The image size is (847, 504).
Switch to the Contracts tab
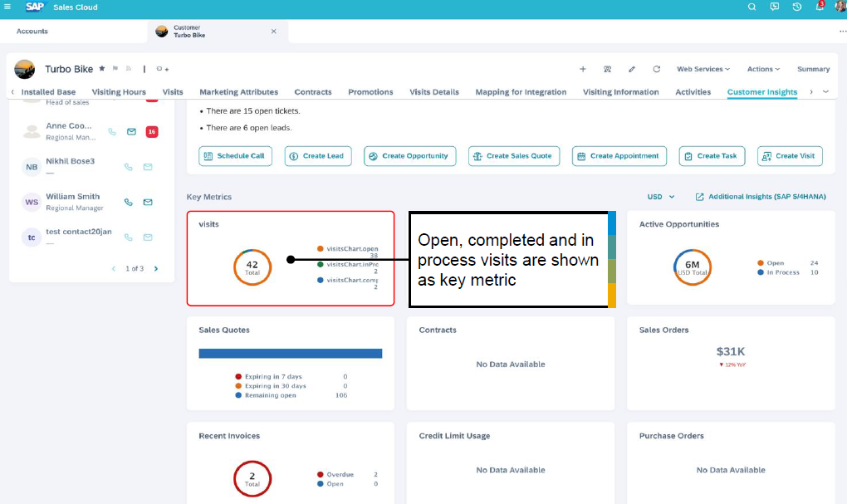pyautogui.click(x=313, y=92)
